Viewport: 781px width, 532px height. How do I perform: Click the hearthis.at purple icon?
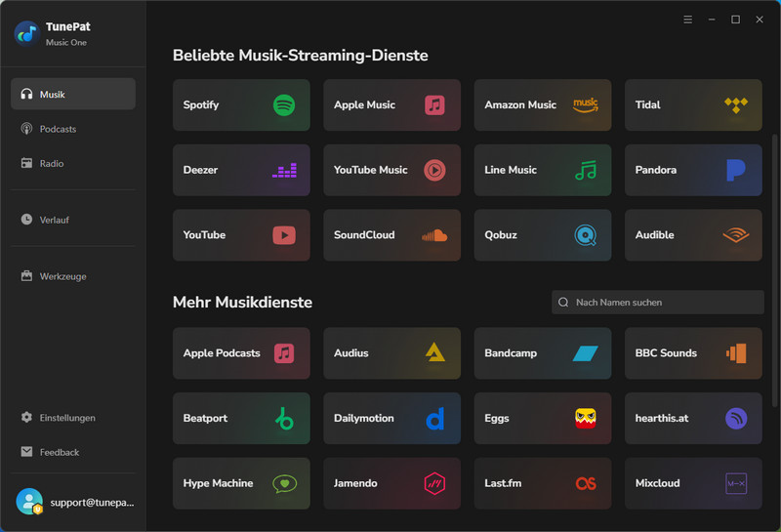(736, 419)
